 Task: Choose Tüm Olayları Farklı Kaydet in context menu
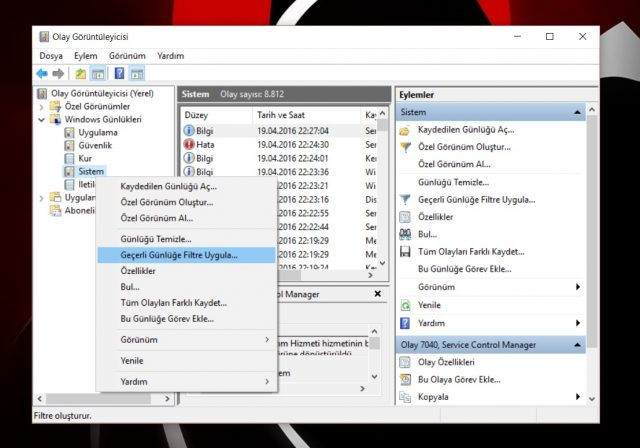click(x=187, y=303)
